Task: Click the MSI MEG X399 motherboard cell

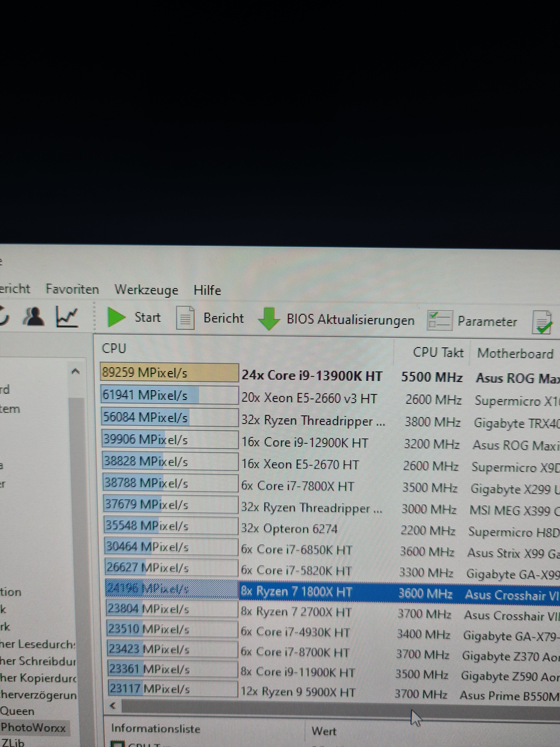Action: coord(515,511)
